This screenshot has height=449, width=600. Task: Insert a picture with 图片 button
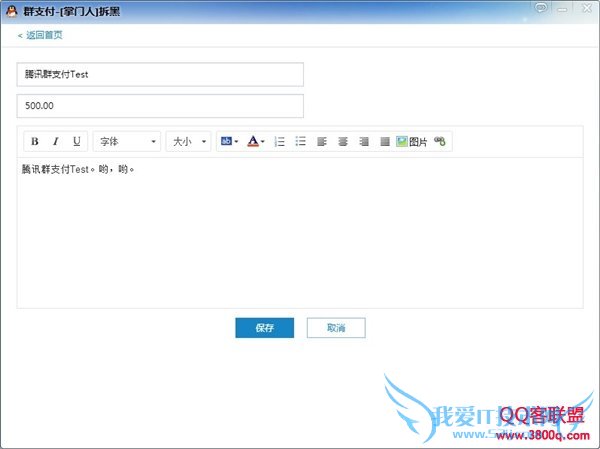(x=411, y=142)
